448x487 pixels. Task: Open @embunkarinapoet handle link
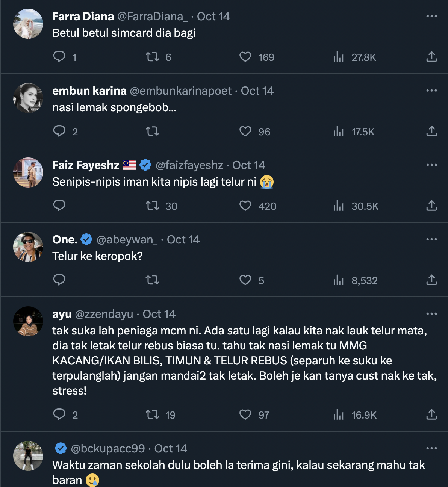(180, 91)
